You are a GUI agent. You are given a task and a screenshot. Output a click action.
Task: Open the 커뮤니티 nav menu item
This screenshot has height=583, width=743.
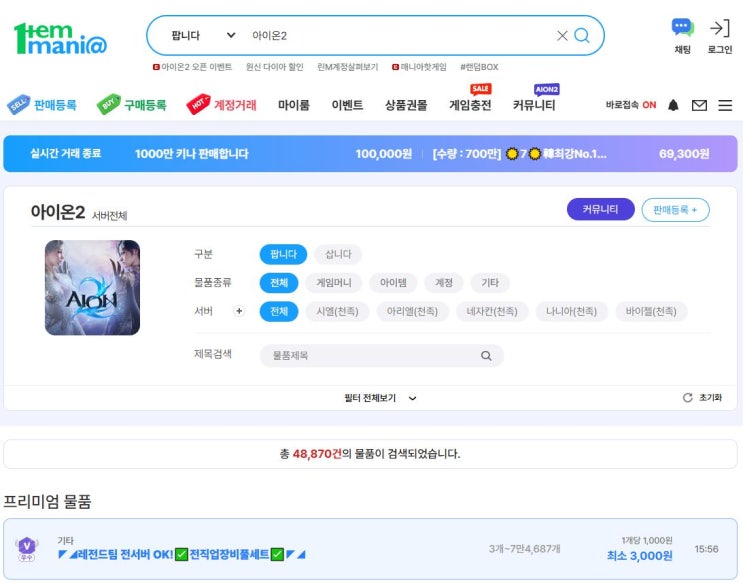click(534, 105)
